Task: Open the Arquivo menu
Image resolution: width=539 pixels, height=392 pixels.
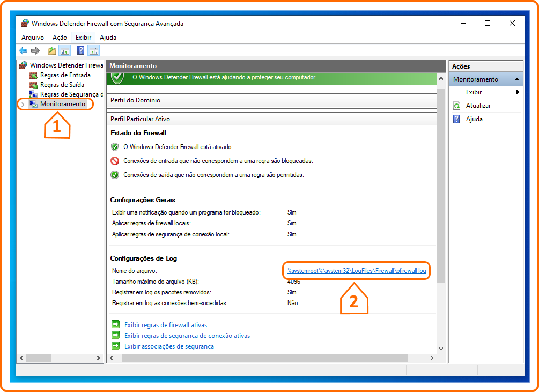Action: tap(33, 38)
